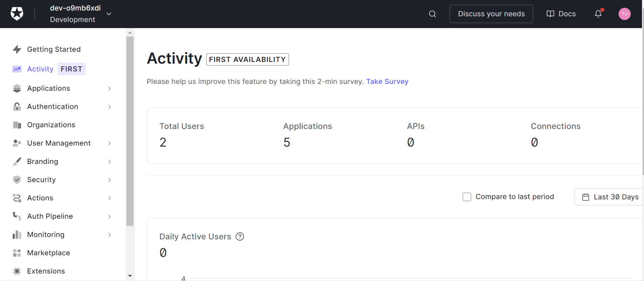Enable Compare to last period checkbox
644x281 pixels.
[467, 197]
